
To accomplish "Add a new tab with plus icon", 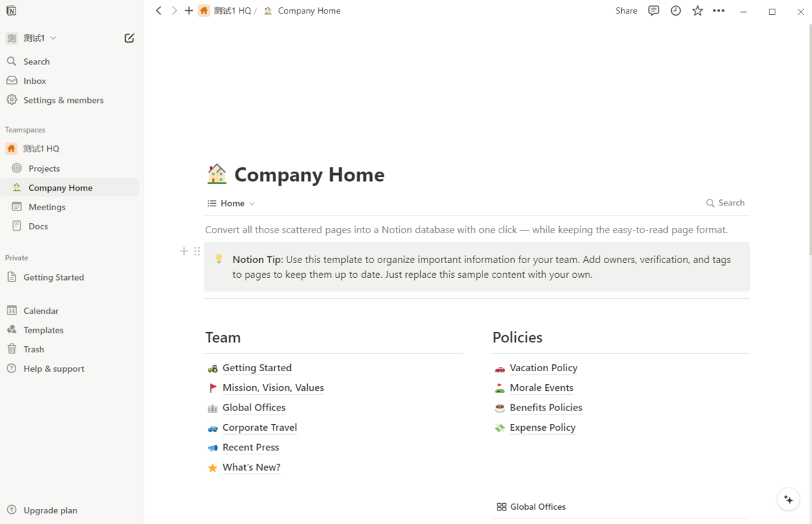I will [189, 11].
